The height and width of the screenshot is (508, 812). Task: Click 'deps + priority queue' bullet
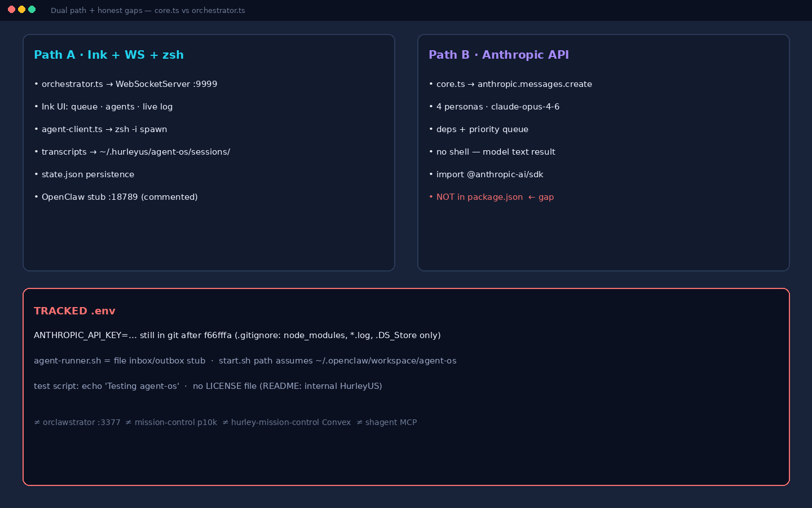click(x=478, y=129)
